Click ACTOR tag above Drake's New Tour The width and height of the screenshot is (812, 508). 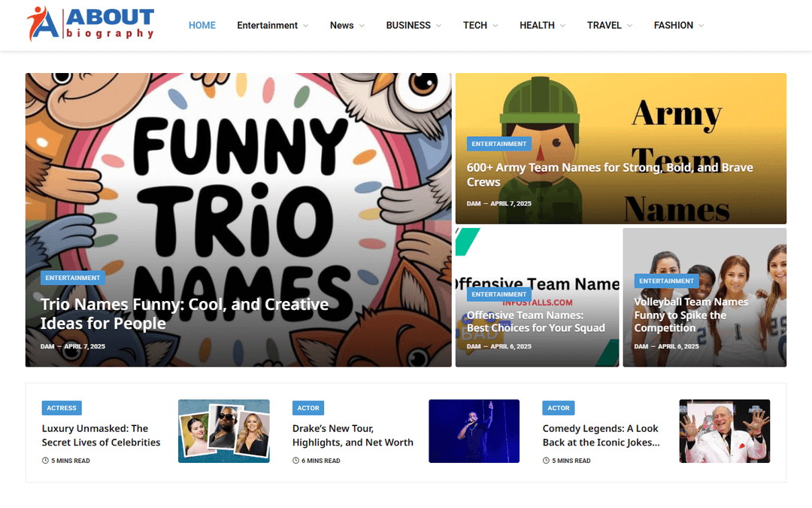click(x=308, y=408)
